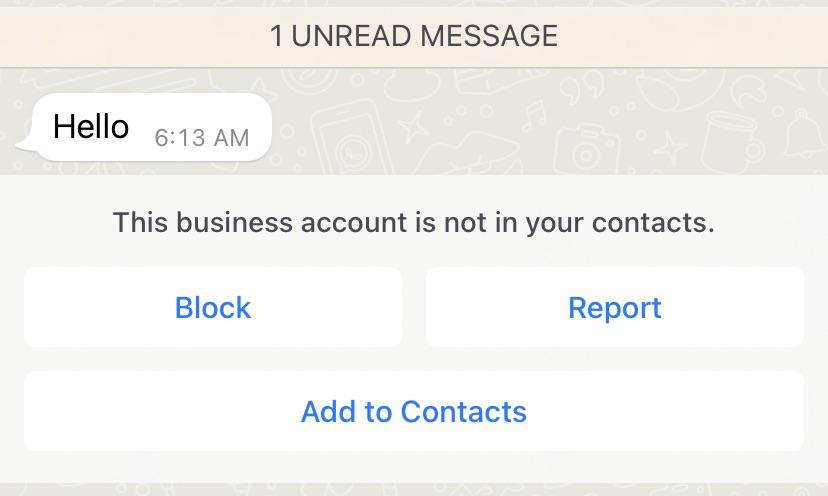Tap the music note doodle
Screen dimensions: 828x496
(x=534, y=115)
